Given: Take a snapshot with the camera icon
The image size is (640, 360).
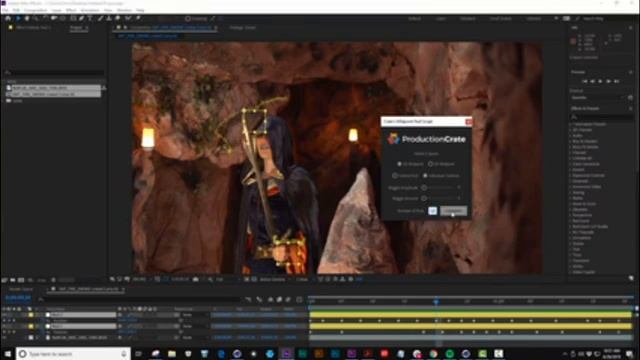Looking at the screenshot, I should (x=196, y=279).
